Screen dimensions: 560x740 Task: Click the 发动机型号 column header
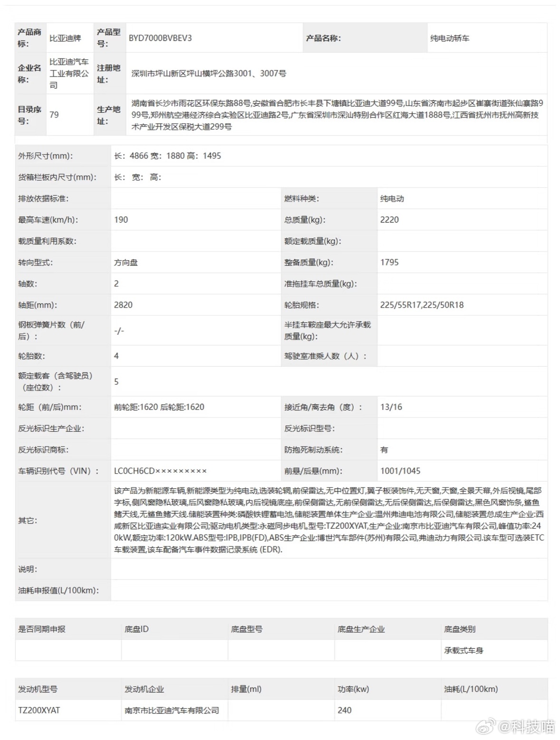(38, 689)
